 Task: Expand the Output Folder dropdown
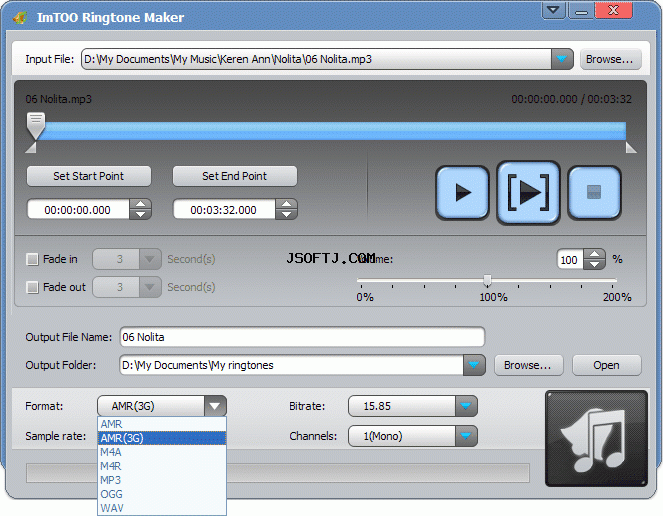[474, 365]
